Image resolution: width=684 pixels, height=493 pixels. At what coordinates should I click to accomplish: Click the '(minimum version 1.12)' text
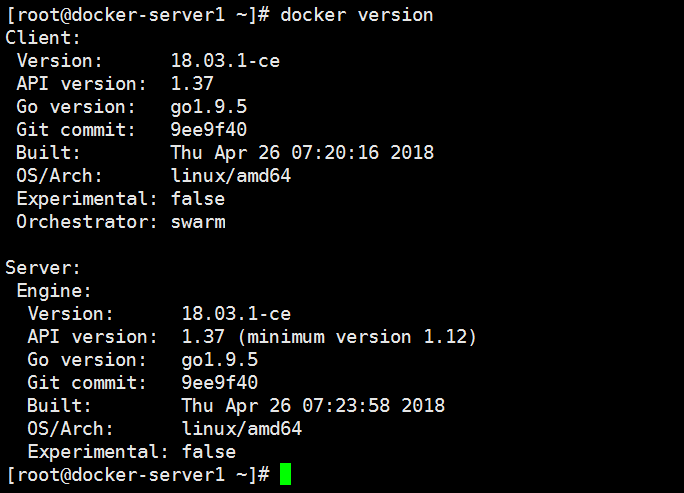point(357,337)
